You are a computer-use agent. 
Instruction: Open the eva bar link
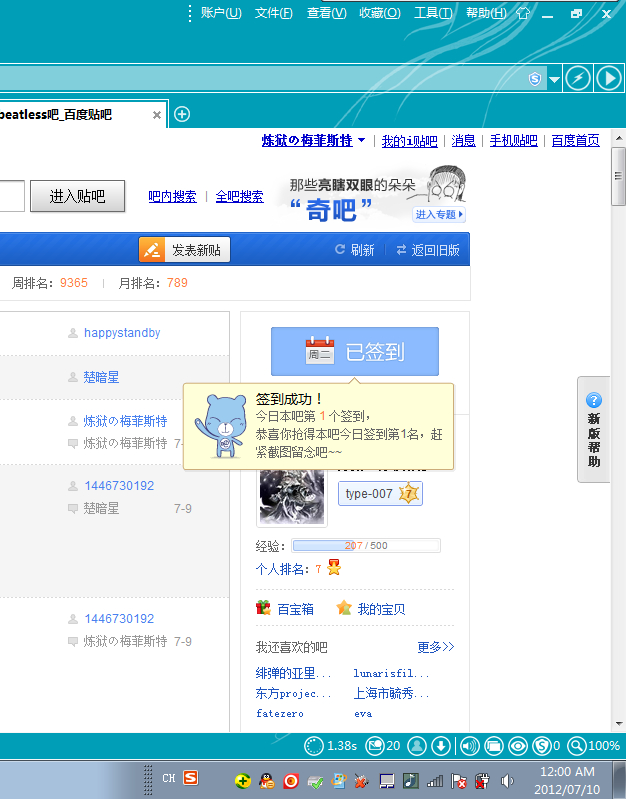pos(363,714)
